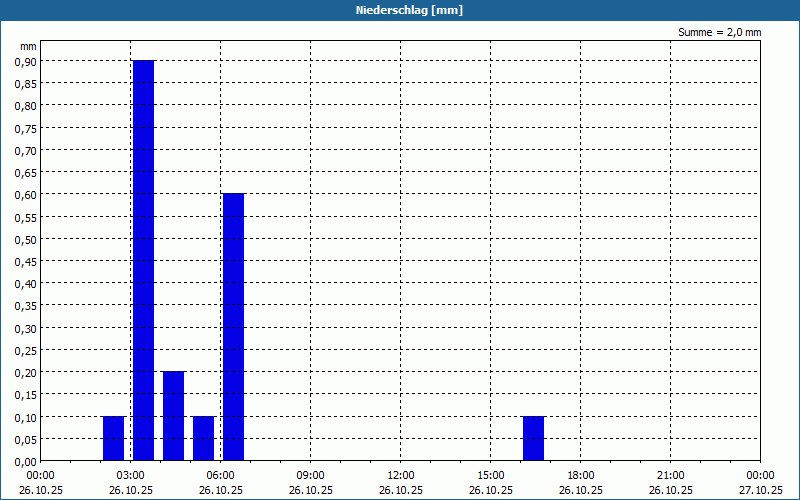The height and width of the screenshot is (500, 800).
Task: Click the 15:00 time axis label
Action: 491,476
